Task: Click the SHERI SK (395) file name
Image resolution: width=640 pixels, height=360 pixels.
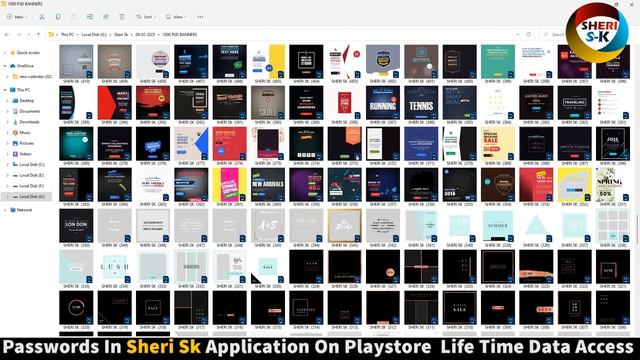Action: [76, 122]
